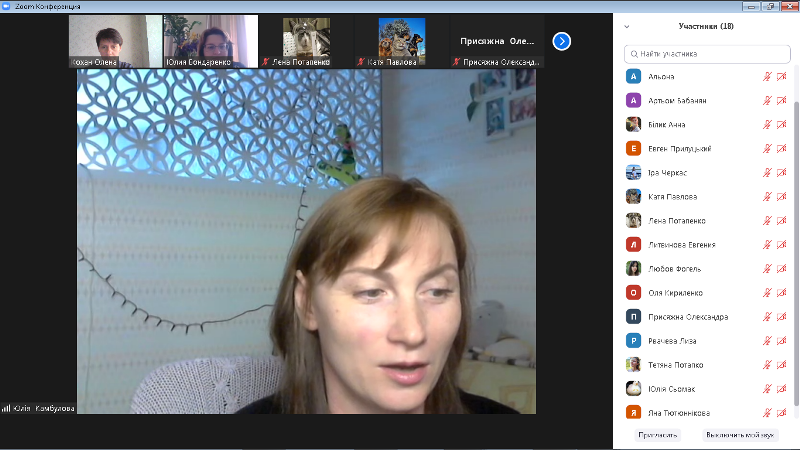The image size is (800, 450).
Task: Select Білик Анна's avatar photo
Action: [x=633, y=124]
